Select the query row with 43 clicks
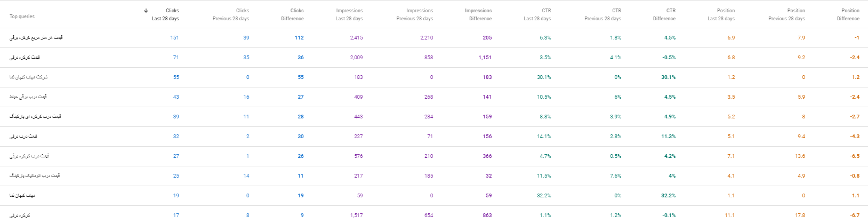Image resolution: width=868 pixels, height=224 pixels. click(x=434, y=97)
